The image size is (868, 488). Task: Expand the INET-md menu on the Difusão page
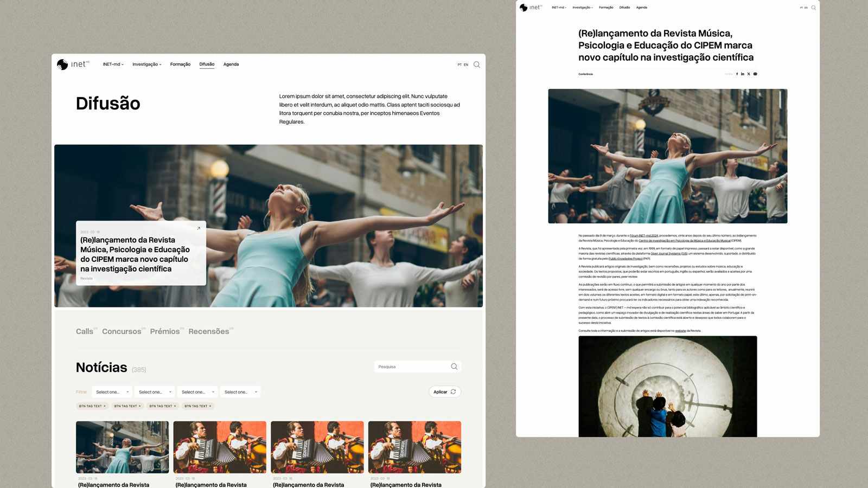(113, 64)
